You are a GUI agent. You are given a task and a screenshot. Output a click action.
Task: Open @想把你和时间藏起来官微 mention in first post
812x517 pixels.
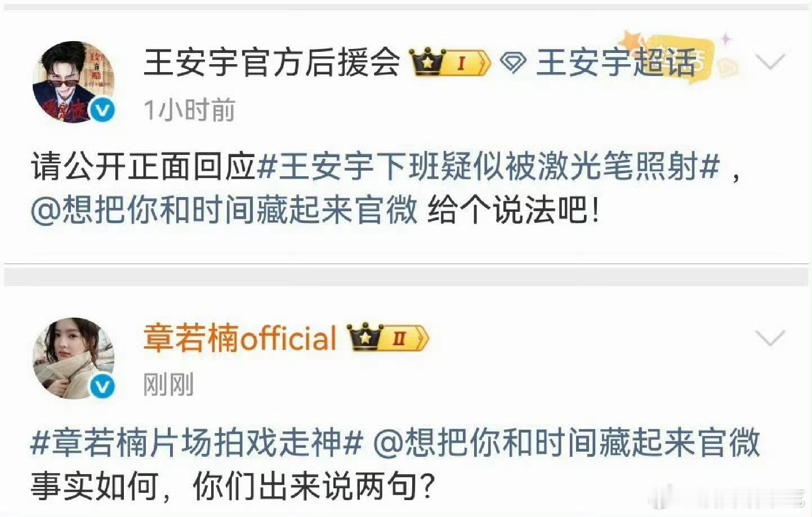(x=224, y=210)
